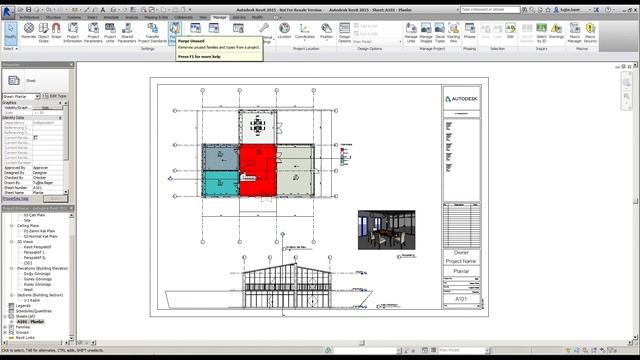
Task: Open the Position tool
Action: [x=327, y=32]
